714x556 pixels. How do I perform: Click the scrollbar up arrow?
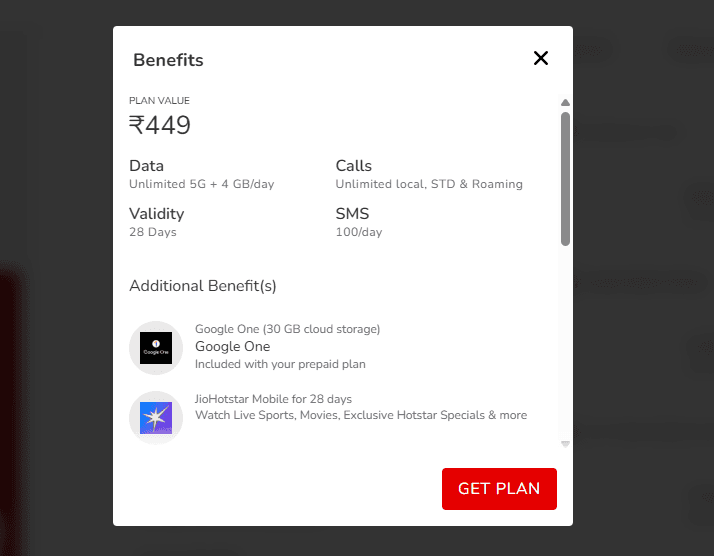[x=565, y=102]
